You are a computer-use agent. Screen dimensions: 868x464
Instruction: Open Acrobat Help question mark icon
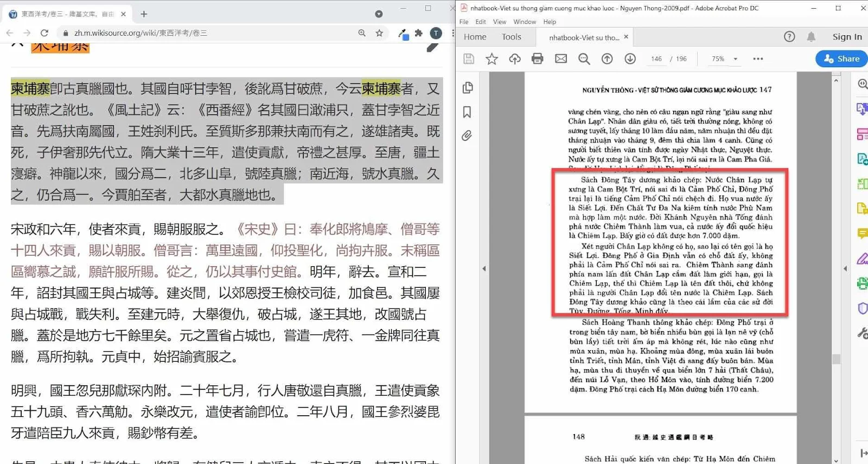tap(789, 37)
